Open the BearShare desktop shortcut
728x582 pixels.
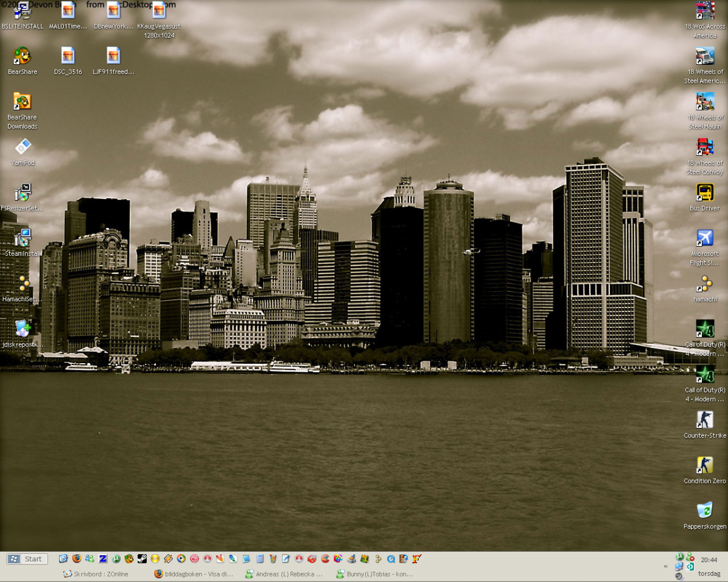pyautogui.click(x=22, y=56)
